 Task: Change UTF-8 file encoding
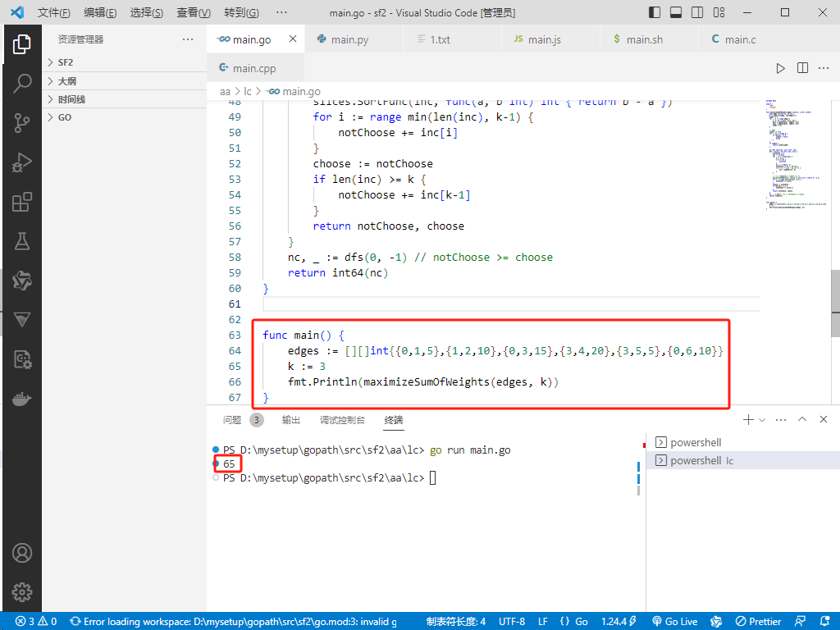pos(512,622)
